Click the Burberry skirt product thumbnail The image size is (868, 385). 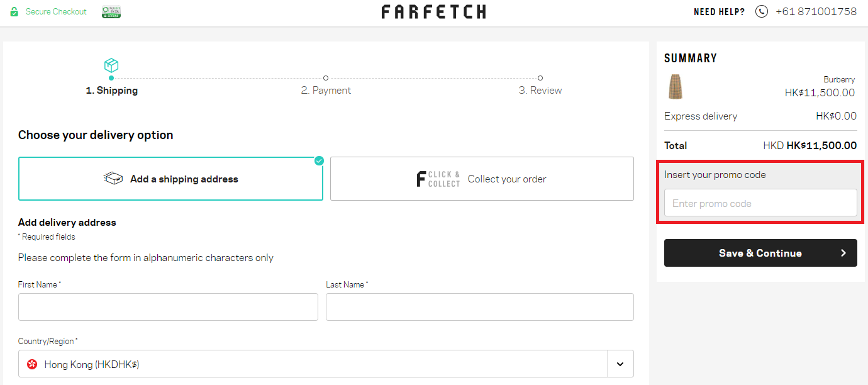676,87
